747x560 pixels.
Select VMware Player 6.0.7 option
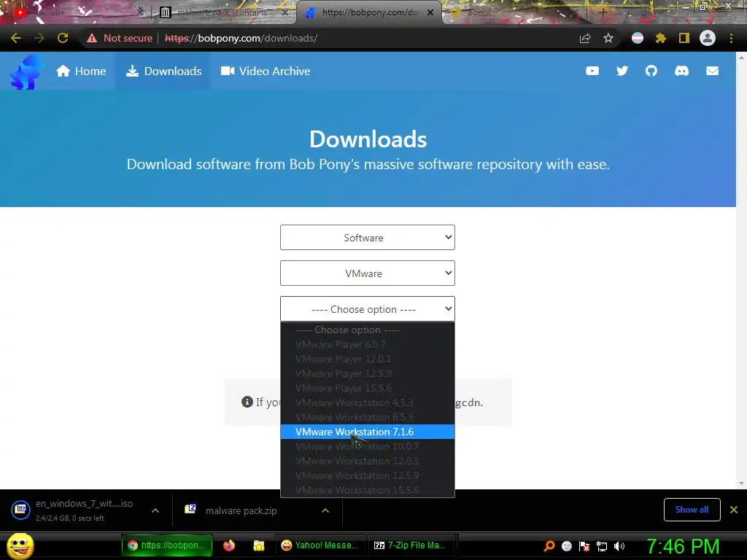tap(368, 344)
